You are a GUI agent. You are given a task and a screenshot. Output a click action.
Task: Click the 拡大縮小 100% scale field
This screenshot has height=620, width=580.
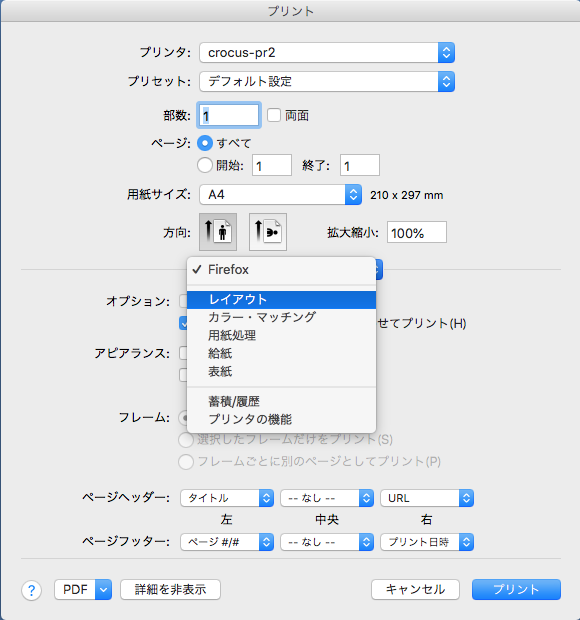(x=417, y=232)
